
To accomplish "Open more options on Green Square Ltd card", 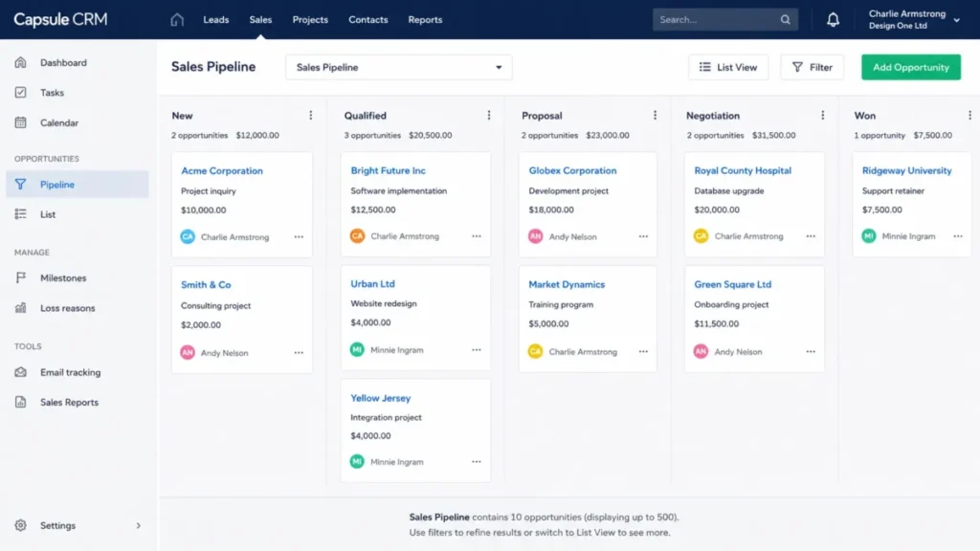I will coord(811,352).
